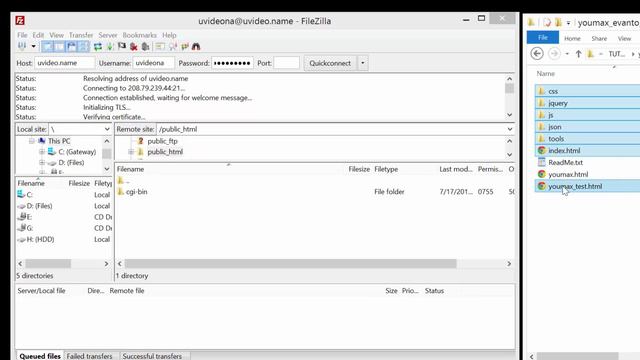Toggle directory comparison icon
The height and width of the screenshot is (360, 640).
(x=173, y=47)
